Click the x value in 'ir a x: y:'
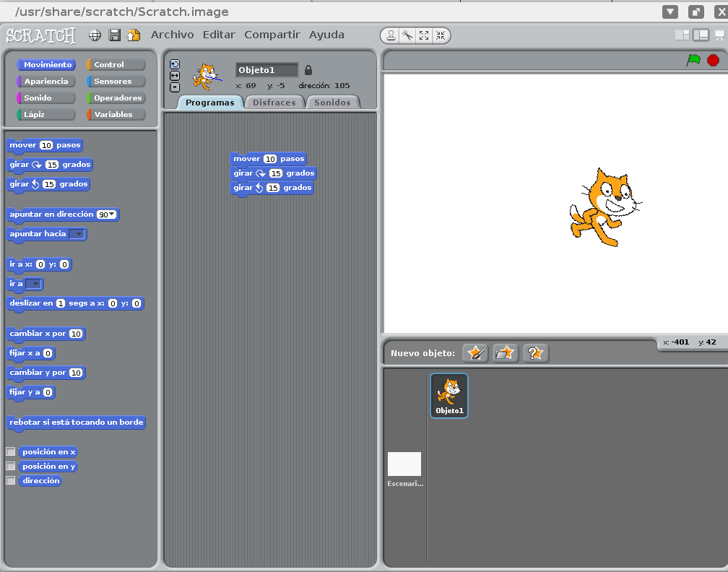Viewport: 728px width, 572px height. 41,264
